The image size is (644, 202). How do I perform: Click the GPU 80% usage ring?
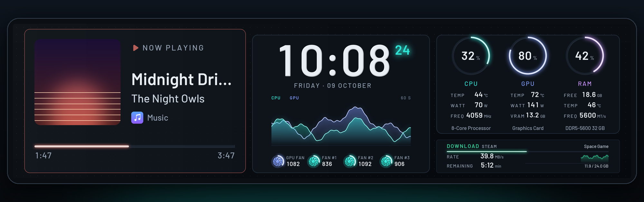[528, 56]
